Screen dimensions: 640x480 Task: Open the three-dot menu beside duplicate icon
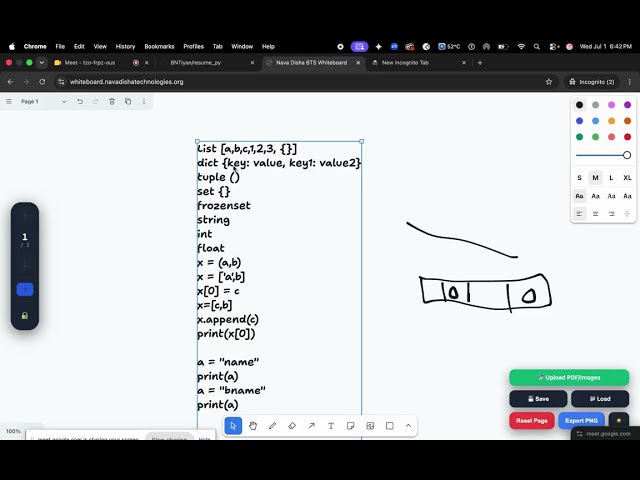point(144,101)
